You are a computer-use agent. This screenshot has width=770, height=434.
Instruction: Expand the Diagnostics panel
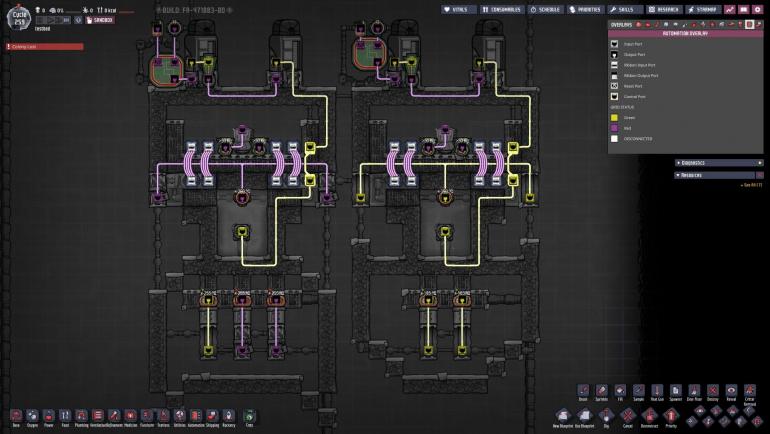click(719, 163)
